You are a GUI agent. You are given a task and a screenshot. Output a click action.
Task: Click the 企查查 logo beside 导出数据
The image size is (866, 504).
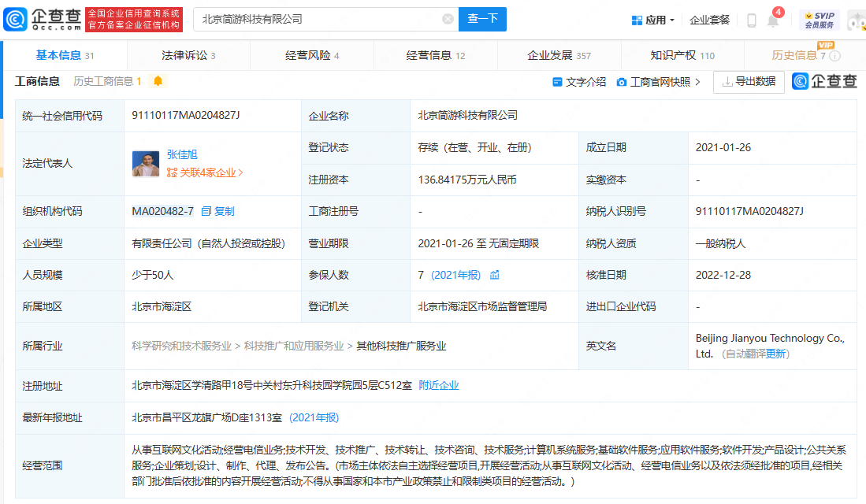click(824, 82)
